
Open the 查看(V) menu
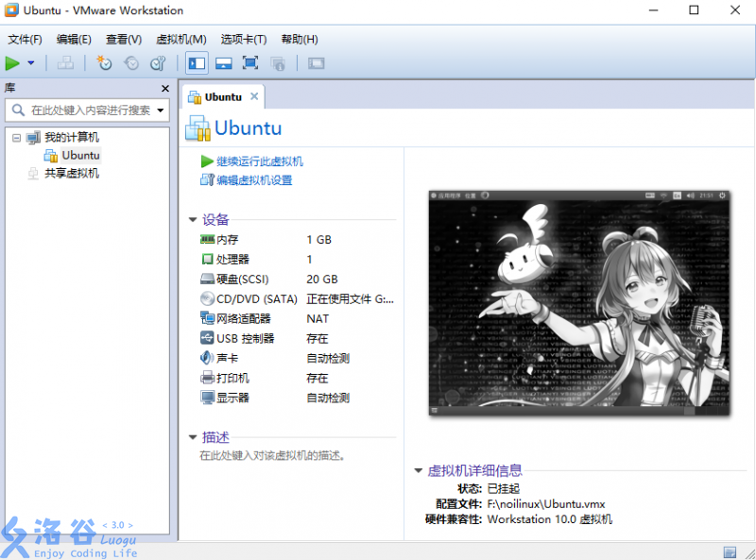pos(124,40)
